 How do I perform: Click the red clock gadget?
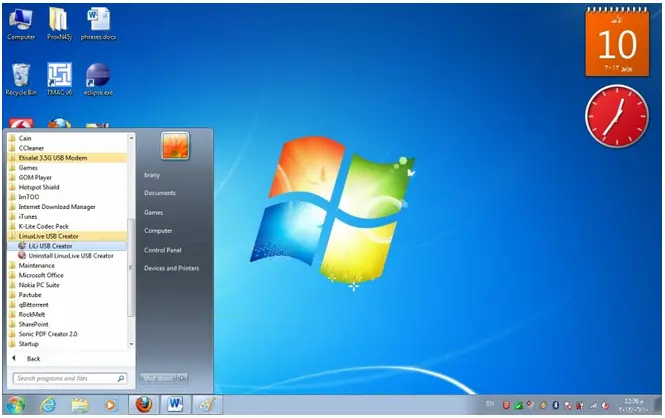[617, 116]
